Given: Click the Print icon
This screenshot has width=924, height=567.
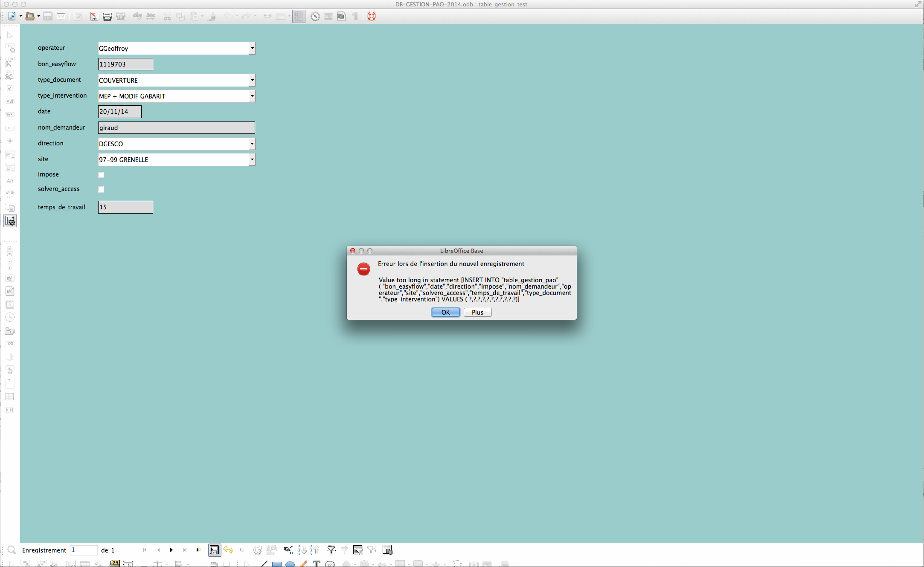Looking at the screenshot, I should click(x=108, y=16).
